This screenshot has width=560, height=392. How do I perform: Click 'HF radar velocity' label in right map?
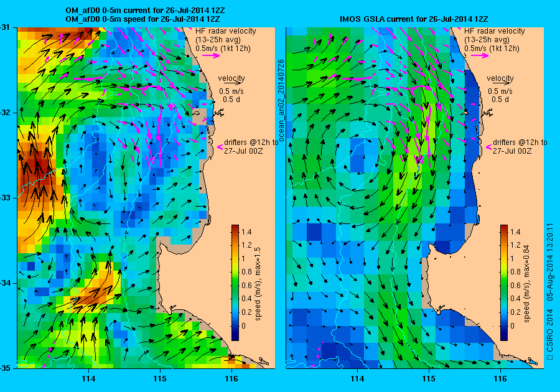tap(495, 31)
